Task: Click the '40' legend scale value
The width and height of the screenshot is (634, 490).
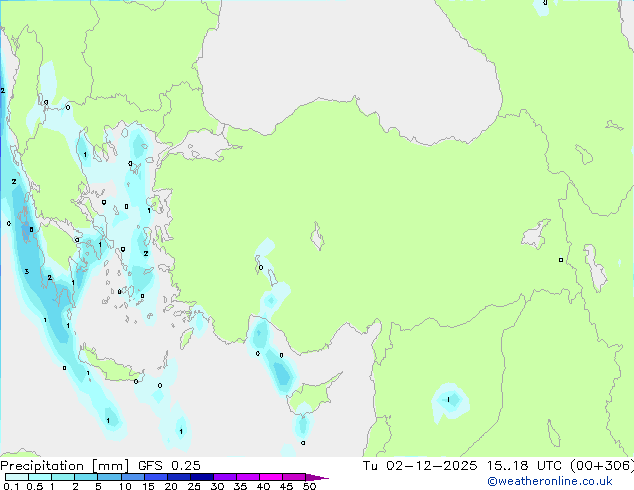Action: pos(263,486)
